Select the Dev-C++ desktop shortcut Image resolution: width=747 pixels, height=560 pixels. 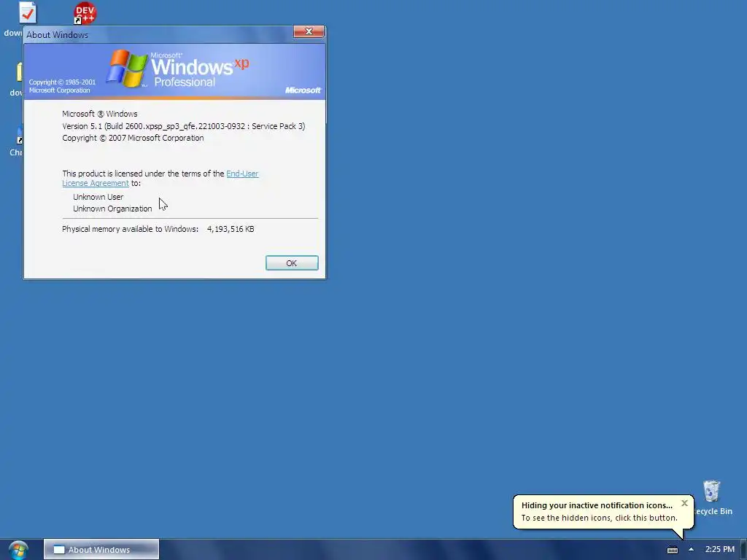tap(85, 13)
